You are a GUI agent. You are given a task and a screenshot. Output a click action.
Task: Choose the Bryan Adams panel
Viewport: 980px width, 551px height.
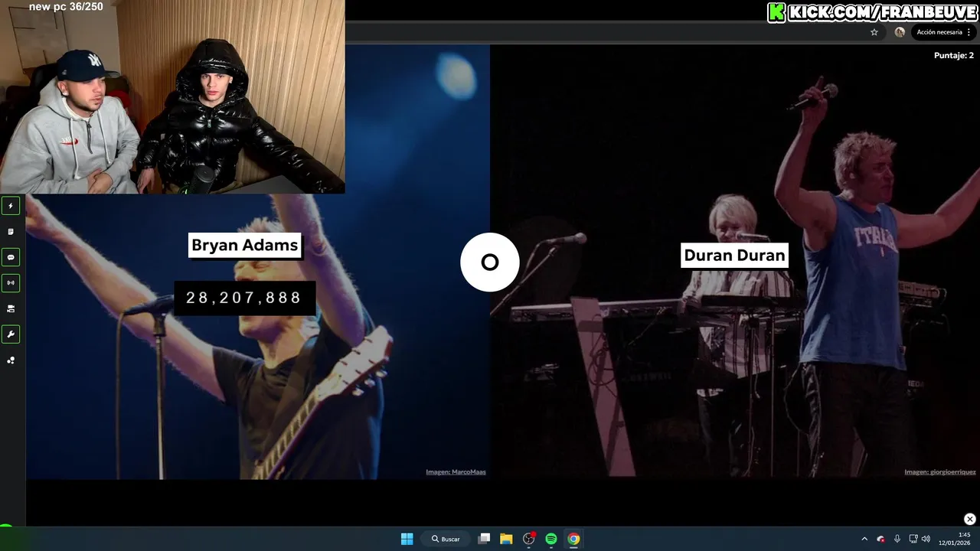pos(258,261)
